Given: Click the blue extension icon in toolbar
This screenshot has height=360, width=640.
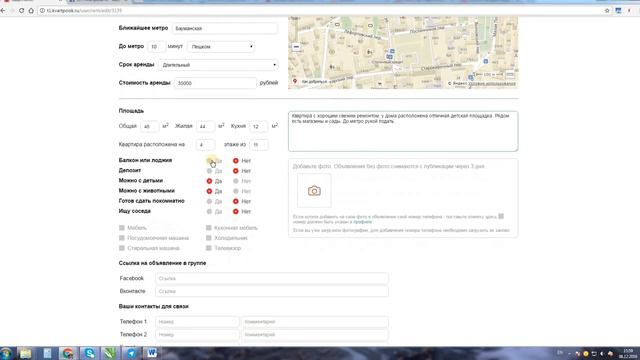Looking at the screenshot, I should tap(618, 11).
